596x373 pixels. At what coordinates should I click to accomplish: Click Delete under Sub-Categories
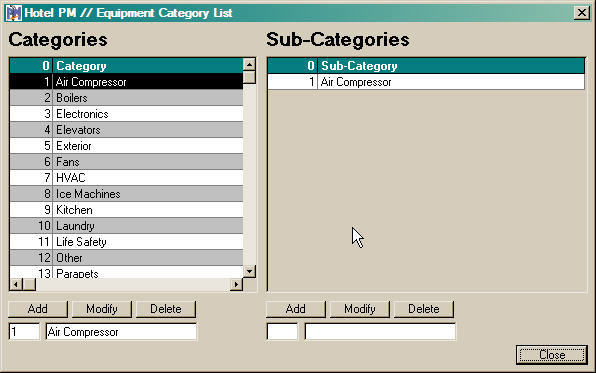(424, 309)
